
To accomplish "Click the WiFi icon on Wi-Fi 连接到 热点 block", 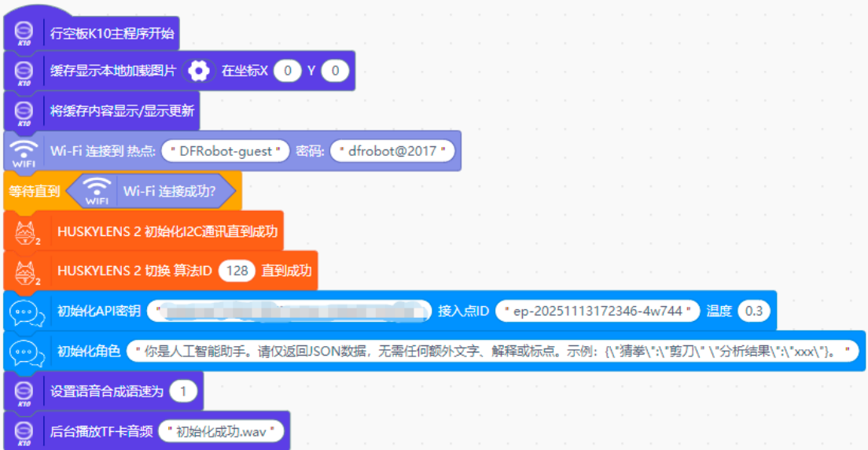I will click(24, 151).
